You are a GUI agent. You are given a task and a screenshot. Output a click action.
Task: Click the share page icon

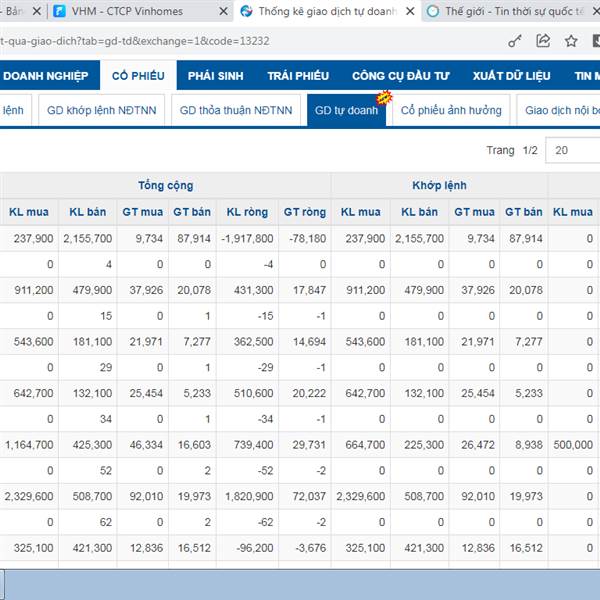pyautogui.click(x=543, y=41)
